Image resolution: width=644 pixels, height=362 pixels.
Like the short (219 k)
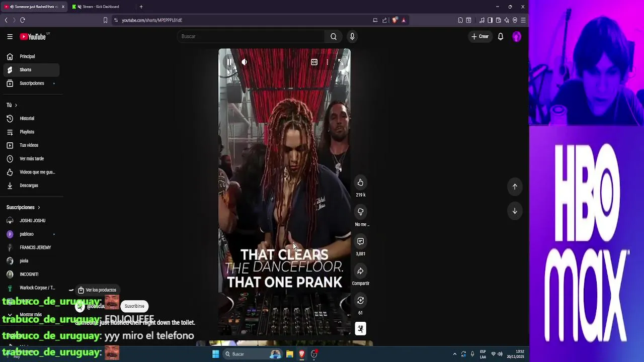360,183
